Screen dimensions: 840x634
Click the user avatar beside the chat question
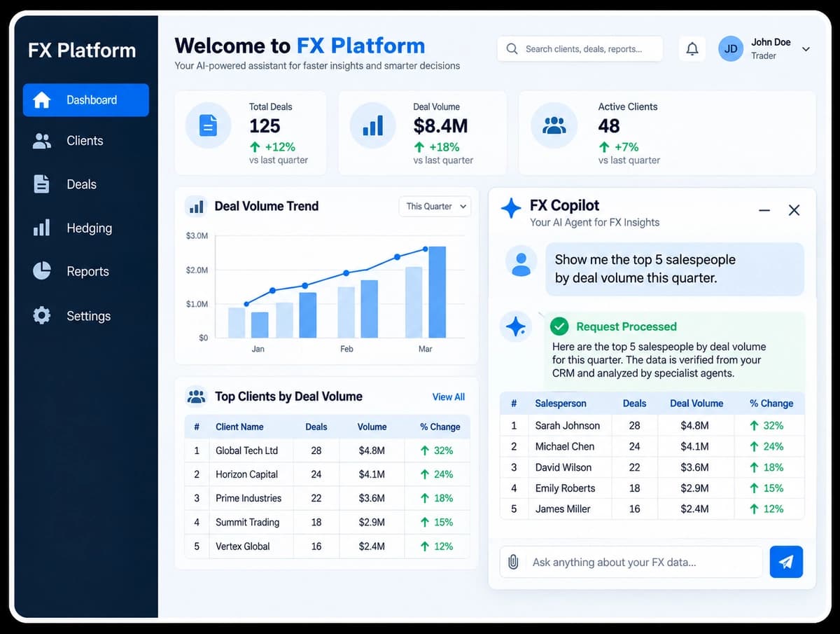(x=521, y=262)
